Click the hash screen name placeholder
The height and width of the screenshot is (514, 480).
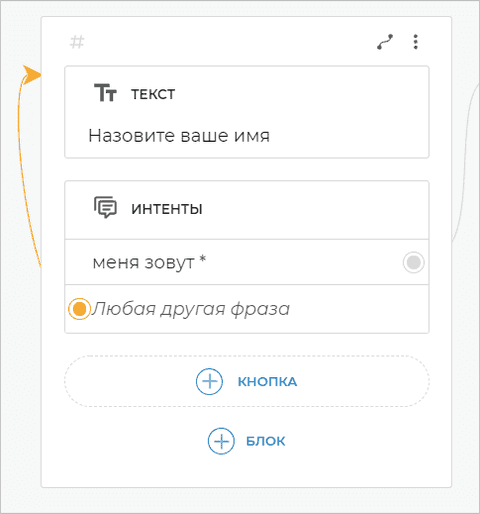pyautogui.click(x=77, y=42)
